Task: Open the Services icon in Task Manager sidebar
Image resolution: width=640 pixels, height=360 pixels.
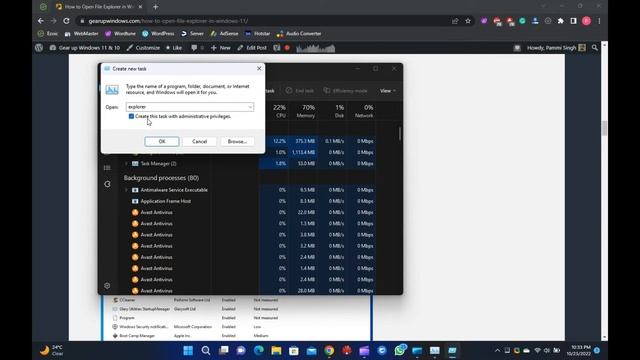Action: [107, 184]
